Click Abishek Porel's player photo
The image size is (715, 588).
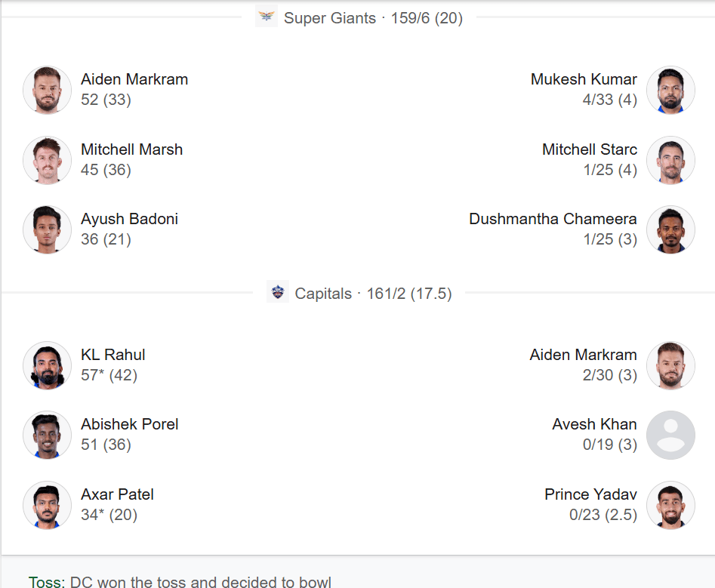[47, 436]
